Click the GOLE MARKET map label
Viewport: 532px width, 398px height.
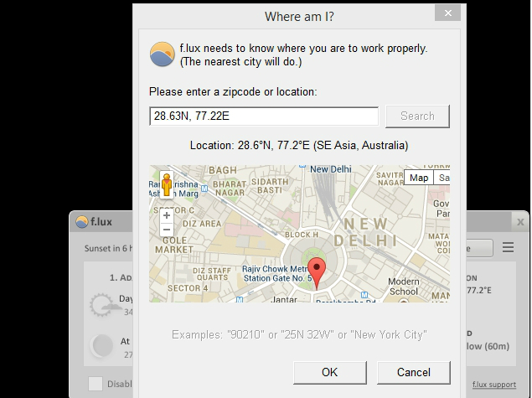pos(174,245)
